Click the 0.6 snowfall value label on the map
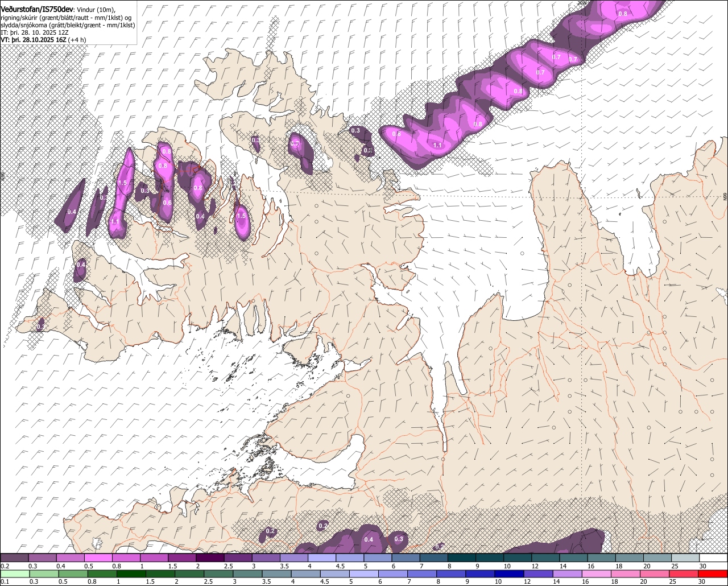 tap(167, 203)
